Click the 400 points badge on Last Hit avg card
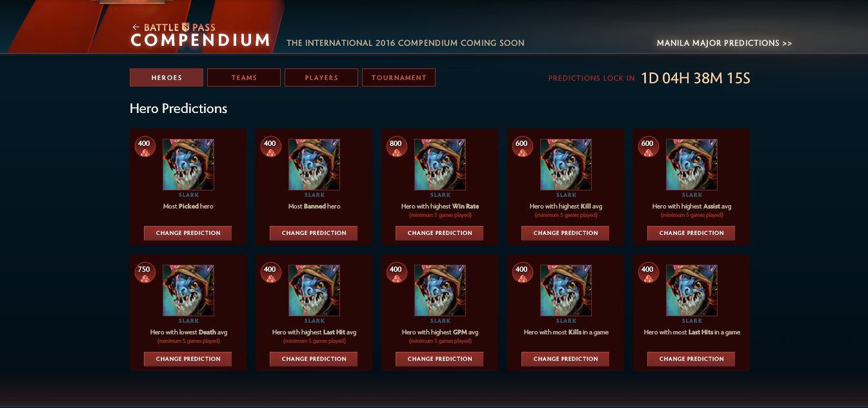The image size is (868, 408). click(x=270, y=272)
